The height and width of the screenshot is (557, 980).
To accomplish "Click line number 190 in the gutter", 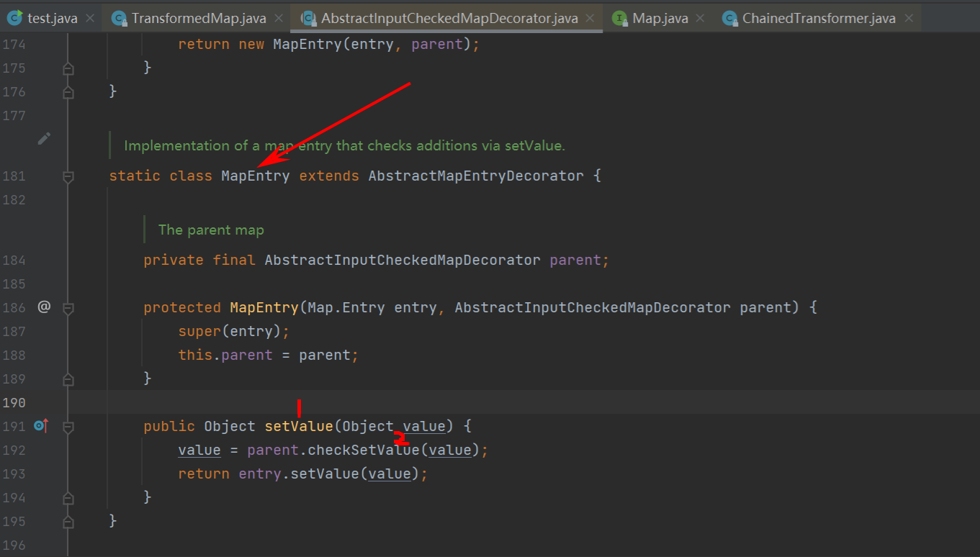I will (14, 402).
